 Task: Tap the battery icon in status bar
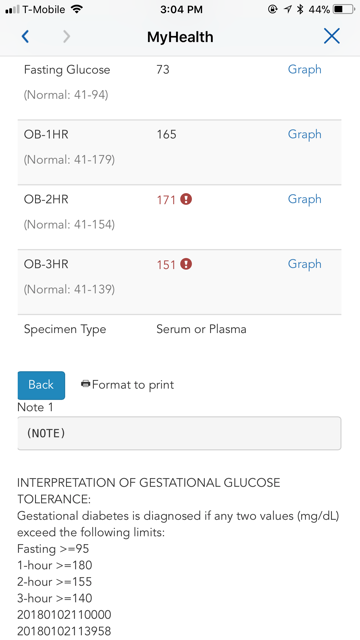point(343,9)
